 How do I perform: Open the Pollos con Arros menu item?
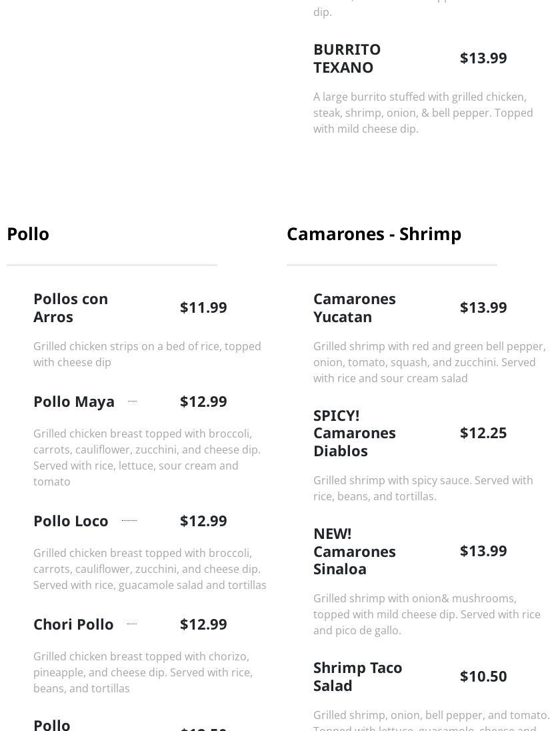[71, 307]
